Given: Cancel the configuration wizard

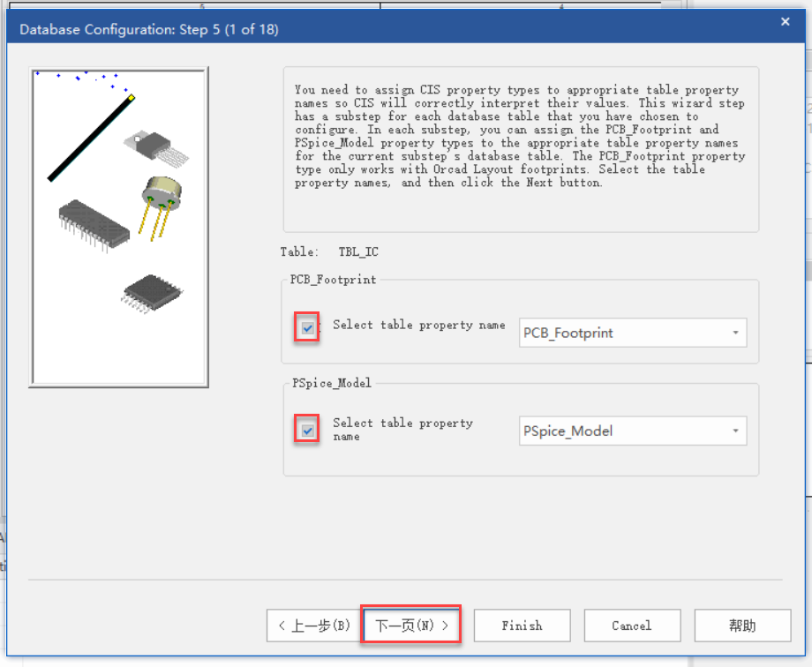Looking at the screenshot, I should [x=631, y=626].
